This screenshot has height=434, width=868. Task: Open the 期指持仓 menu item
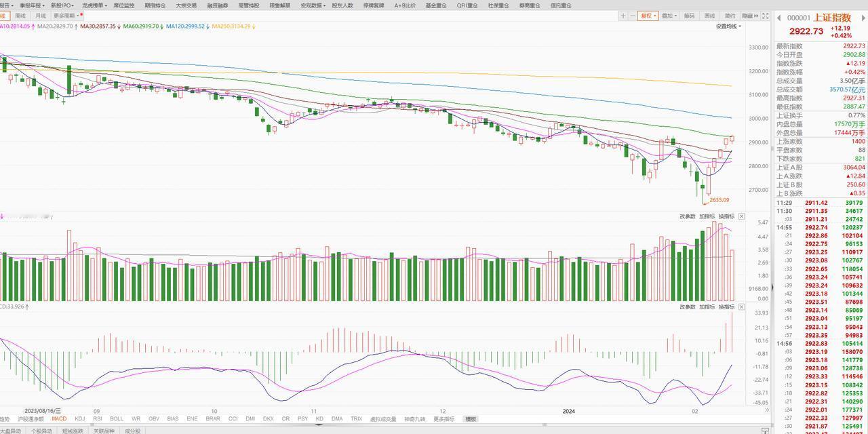[x=155, y=5]
